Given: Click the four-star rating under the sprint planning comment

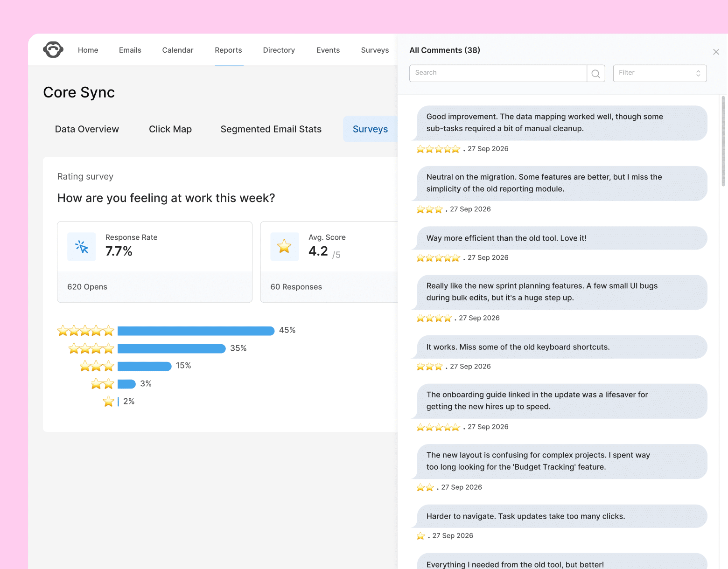Looking at the screenshot, I should coord(434,318).
